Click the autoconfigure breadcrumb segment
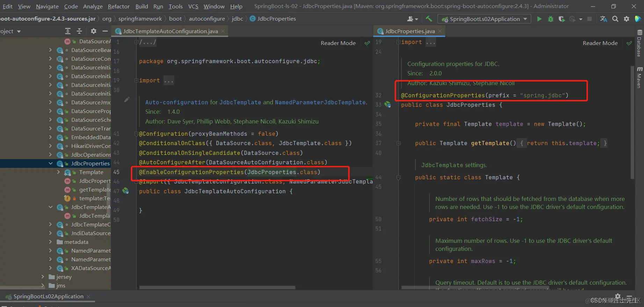This screenshot has width=644, height=307. click(x=207, y=18)
